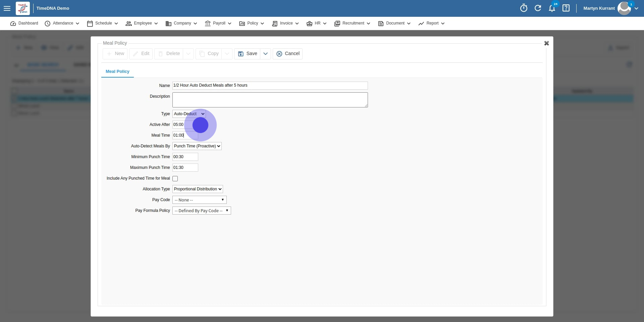Click the disabled Copy button

pos(209,54)
